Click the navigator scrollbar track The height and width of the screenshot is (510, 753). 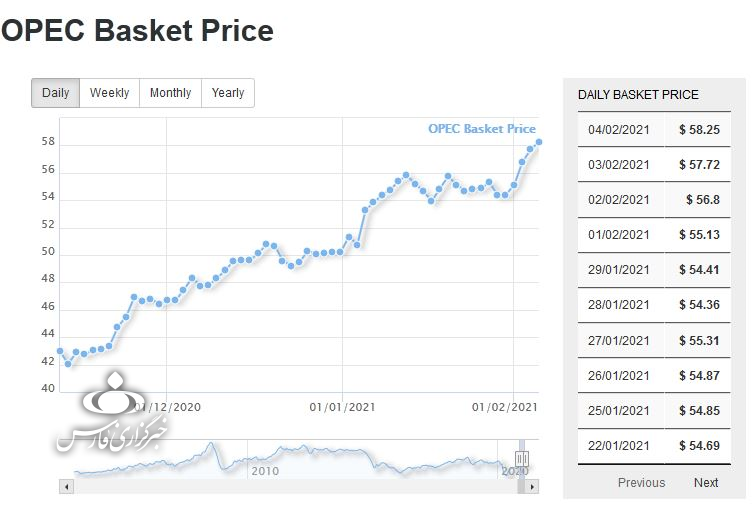300,486
